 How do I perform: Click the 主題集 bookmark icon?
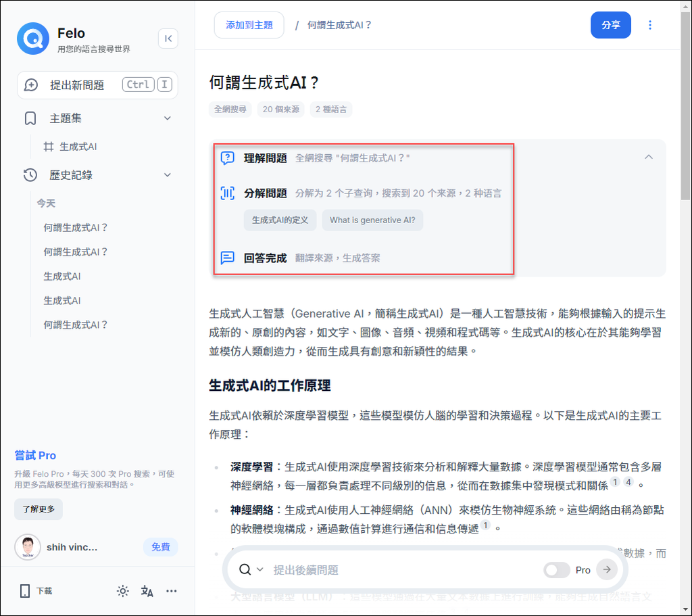click(x=30, y=118)
